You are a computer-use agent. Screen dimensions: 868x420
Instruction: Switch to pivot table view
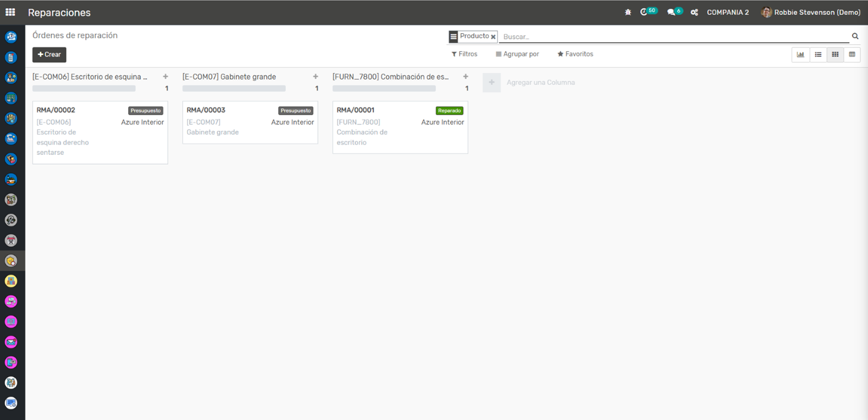click(x=852, y=55)
